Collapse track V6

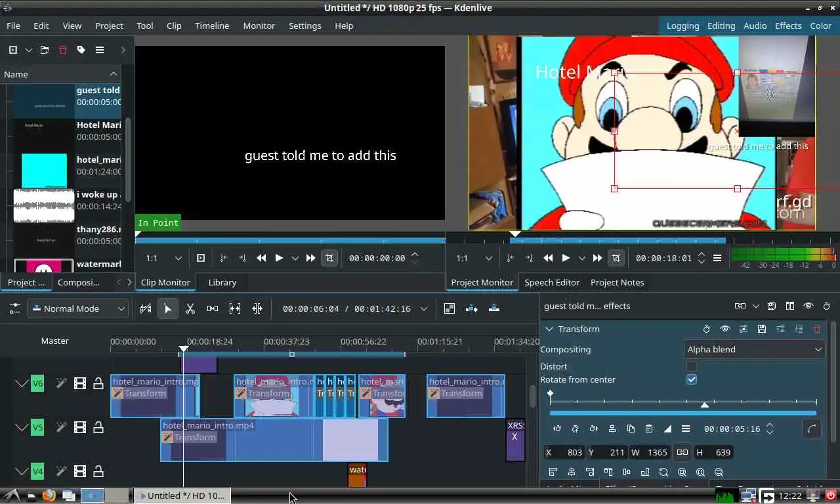[22, 383]
